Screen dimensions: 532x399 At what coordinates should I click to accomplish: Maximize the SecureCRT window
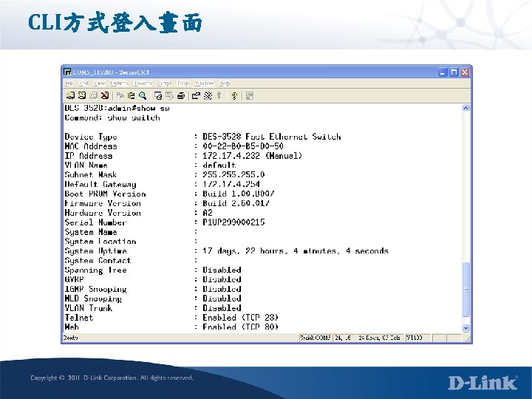(454, 72)
